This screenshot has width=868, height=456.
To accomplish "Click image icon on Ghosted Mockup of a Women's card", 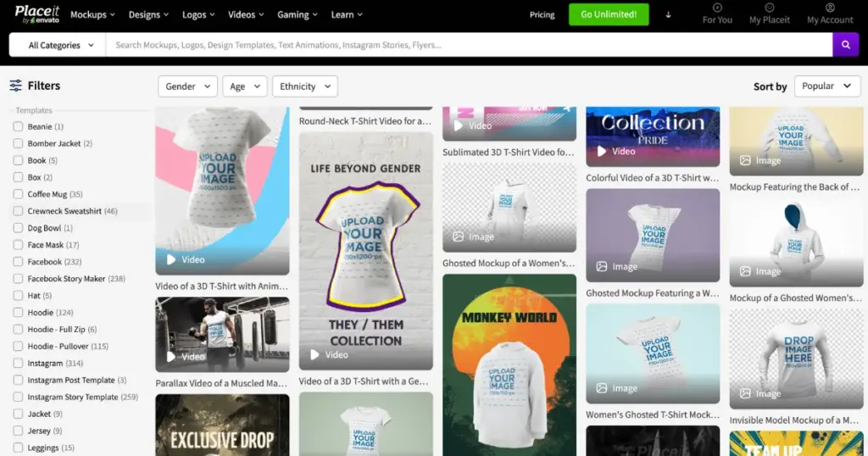I will tap(459, 236).
